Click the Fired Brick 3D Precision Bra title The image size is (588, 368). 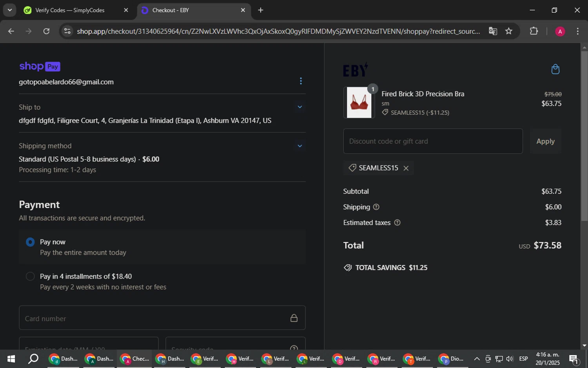423,94
